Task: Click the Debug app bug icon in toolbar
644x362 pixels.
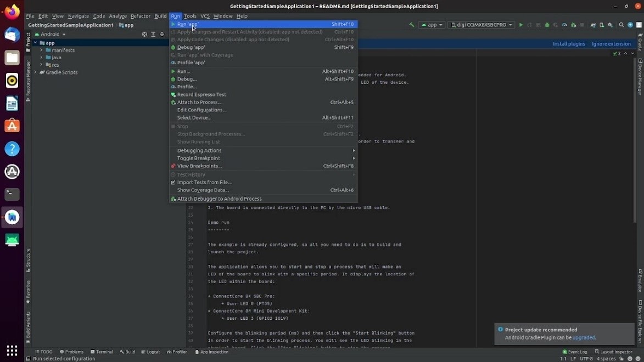Action: click(x=546, y=25)
